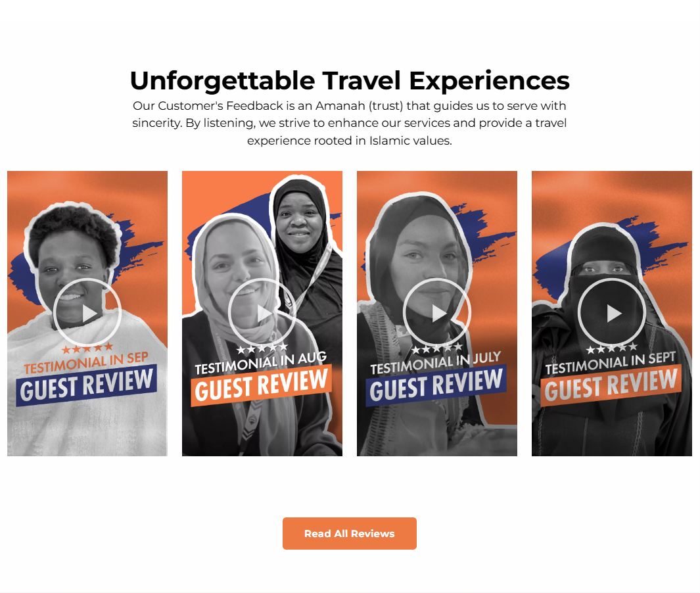The image size is (700, 593).
Task: Click the orange five-star rating on Sep testimonial
Action: [87, 348]
